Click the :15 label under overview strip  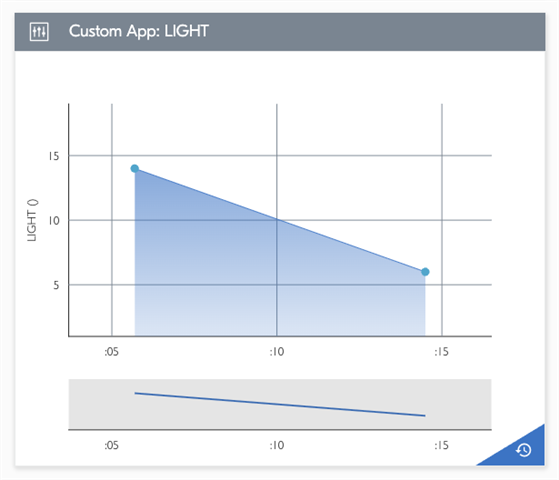click(441, 445)
